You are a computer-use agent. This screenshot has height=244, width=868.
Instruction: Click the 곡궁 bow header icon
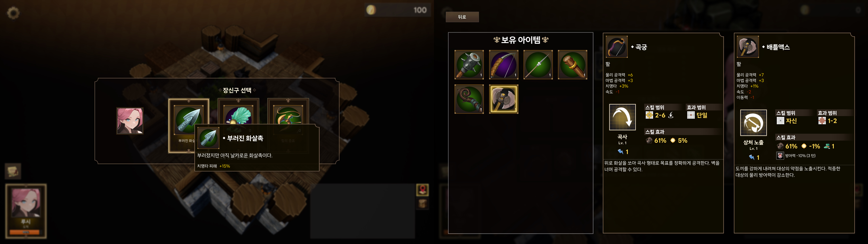[617, 47]
